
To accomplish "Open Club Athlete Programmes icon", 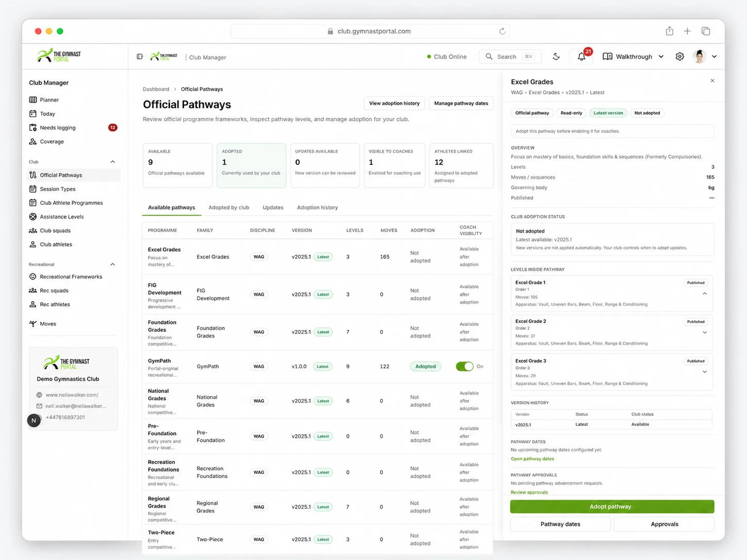I will point(33,203).
